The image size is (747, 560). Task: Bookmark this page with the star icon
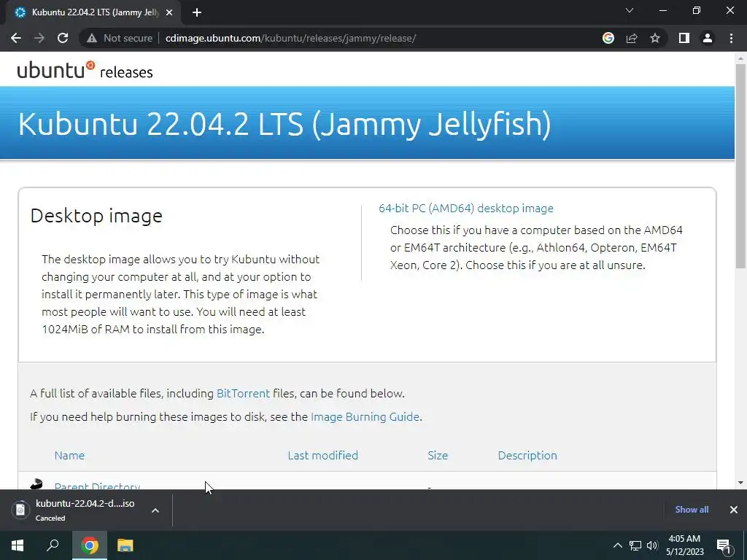point(655,38)
